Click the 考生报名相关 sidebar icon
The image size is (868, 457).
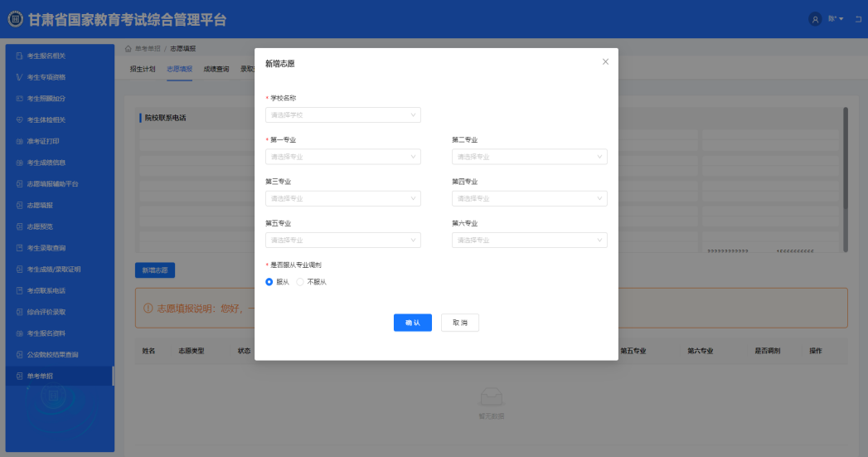coord(19,56)
